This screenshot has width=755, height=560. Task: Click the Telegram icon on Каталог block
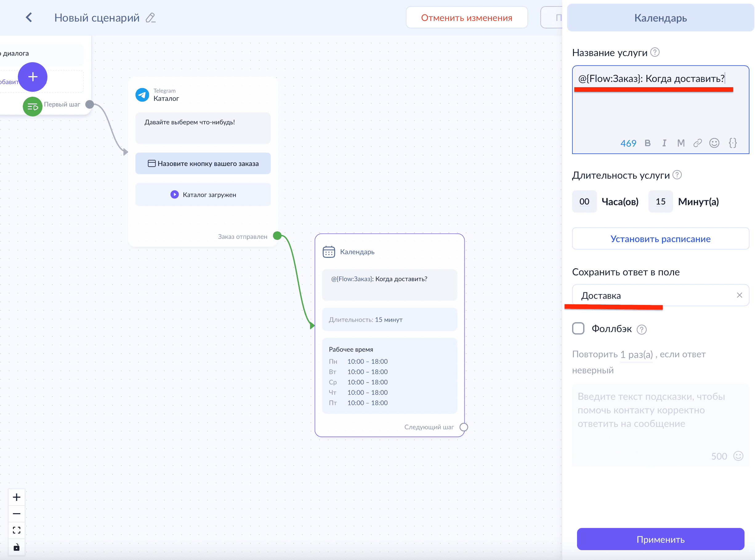click(x=142, y=95)
